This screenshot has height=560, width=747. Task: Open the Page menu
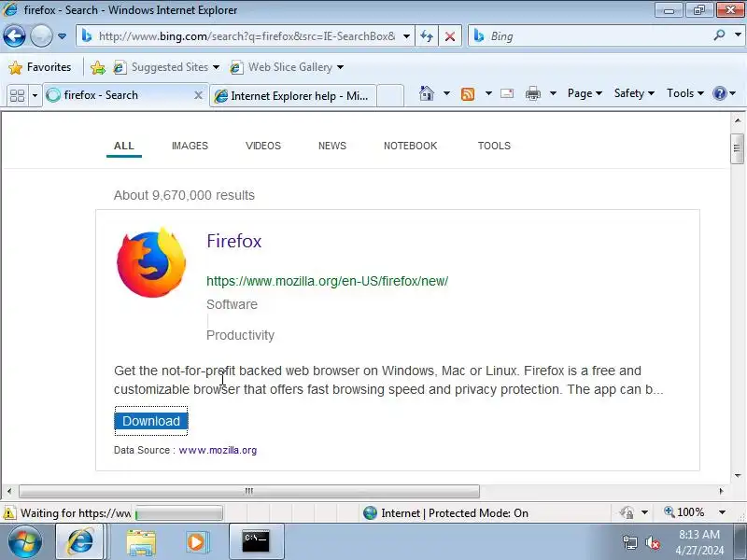tap(585, 93)
